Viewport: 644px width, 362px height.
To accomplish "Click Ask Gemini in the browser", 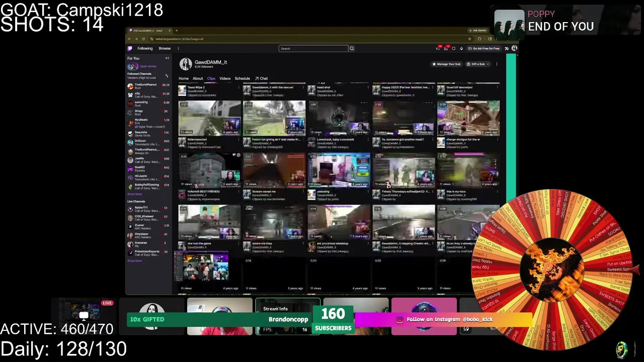I will [x=477, y=31].
